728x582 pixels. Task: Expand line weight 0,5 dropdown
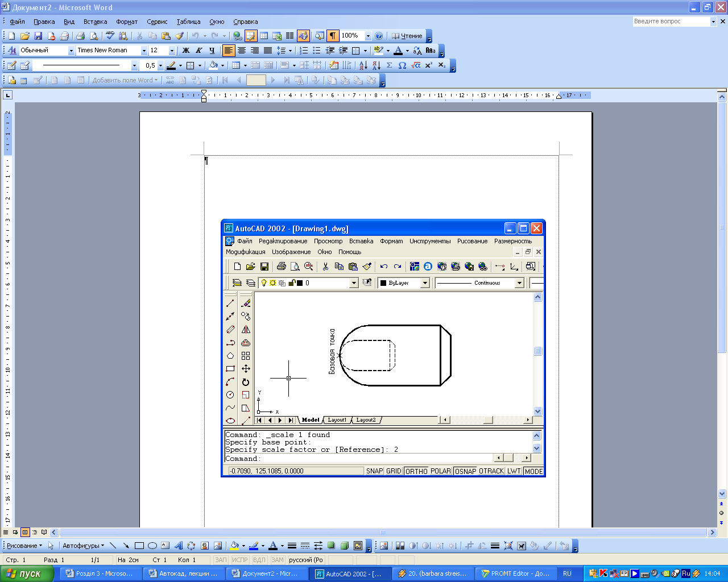point(160,65)
